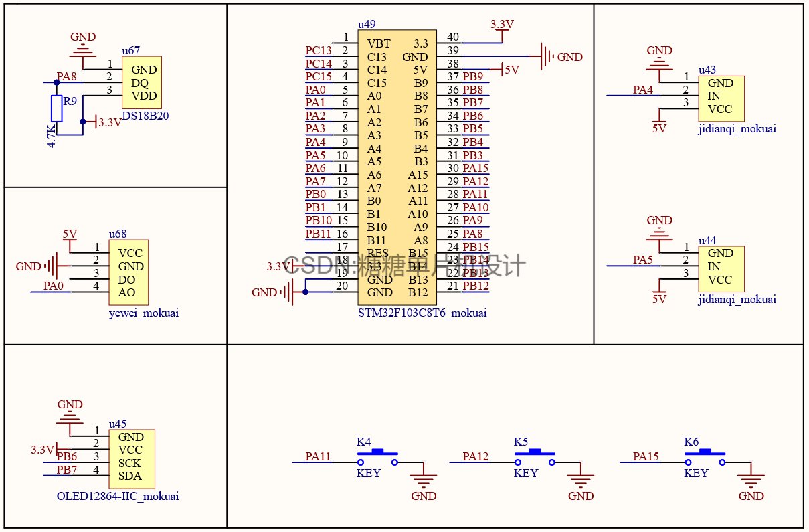Click the "R9" designator
The width and height of the screenshot is (809, 532).
(x=70, y=101)
